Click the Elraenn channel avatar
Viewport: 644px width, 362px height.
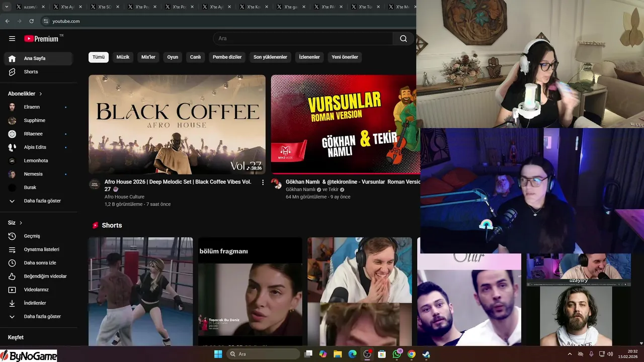pyautogui.click(x=12, y=107)
